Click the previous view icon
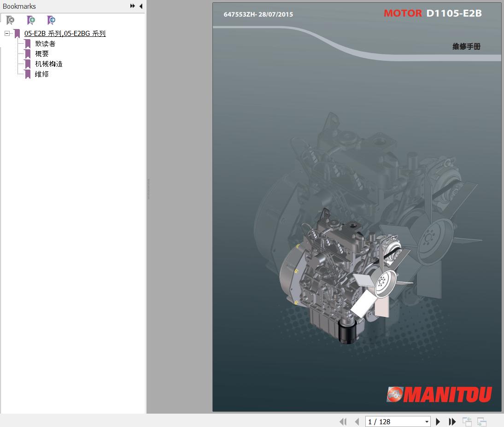 tap(467, 421)
